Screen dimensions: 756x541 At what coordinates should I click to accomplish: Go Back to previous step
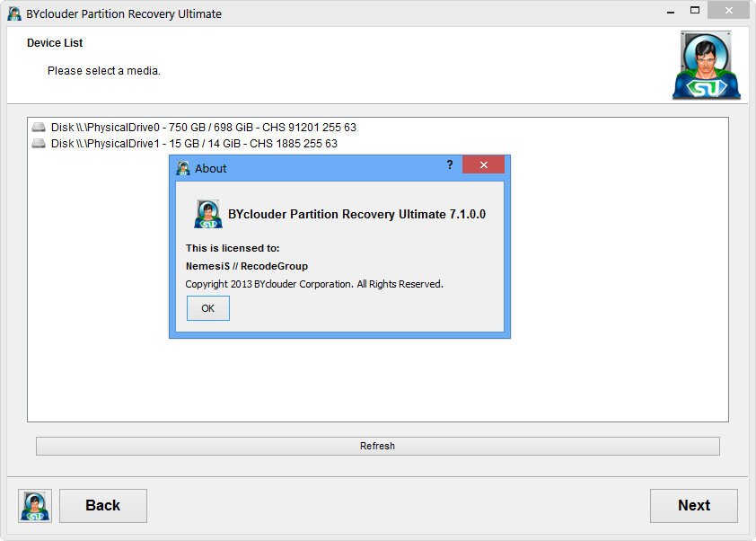click(x=103, y=505)
